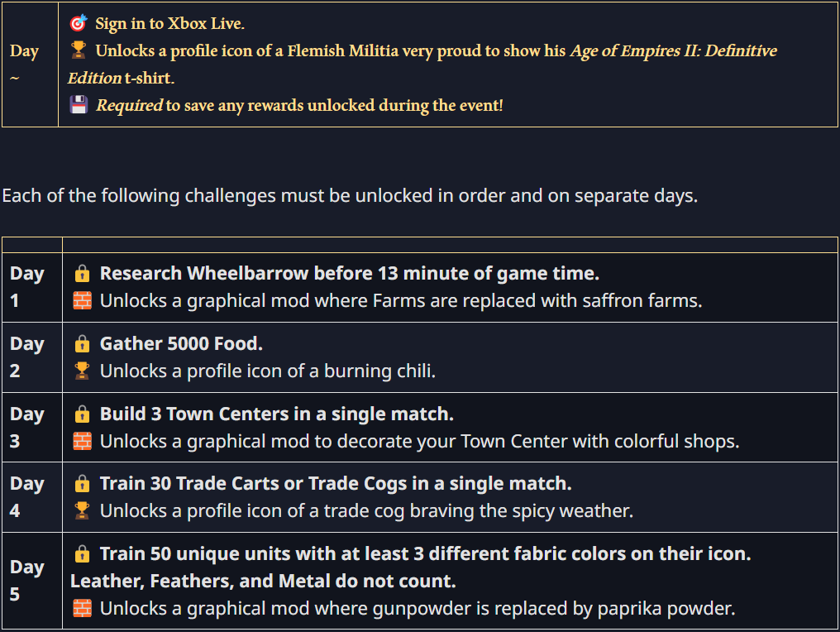Click the trophy icon next to Flemish Militia reward
Screen dimensions: 840x632
79,50
